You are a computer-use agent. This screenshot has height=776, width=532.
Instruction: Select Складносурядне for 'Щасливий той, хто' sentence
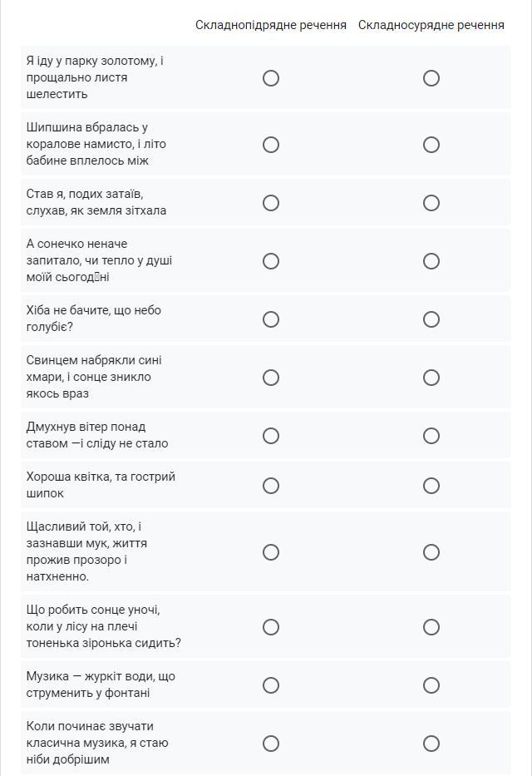pyautogui.click(x=431, y=551)
